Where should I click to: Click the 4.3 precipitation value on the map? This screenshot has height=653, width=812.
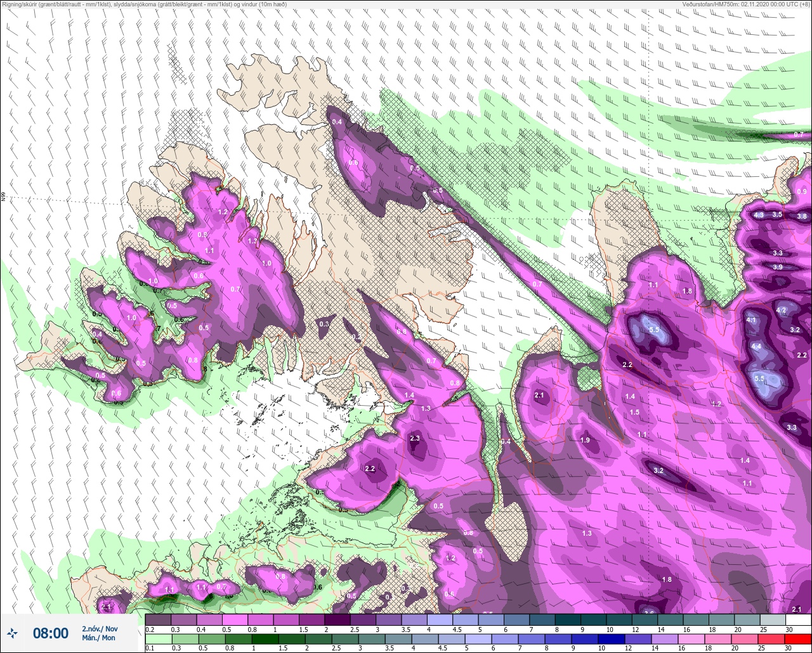coord(759,215)
